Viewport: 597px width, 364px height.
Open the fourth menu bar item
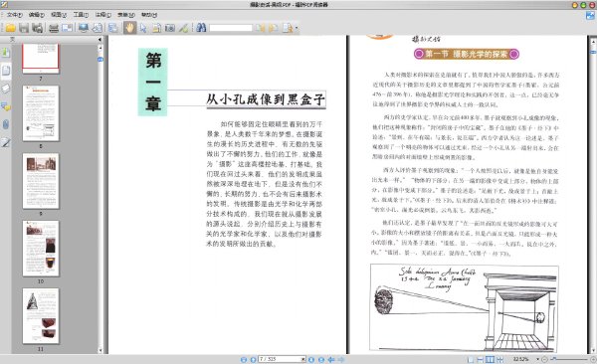coord(81,15)
